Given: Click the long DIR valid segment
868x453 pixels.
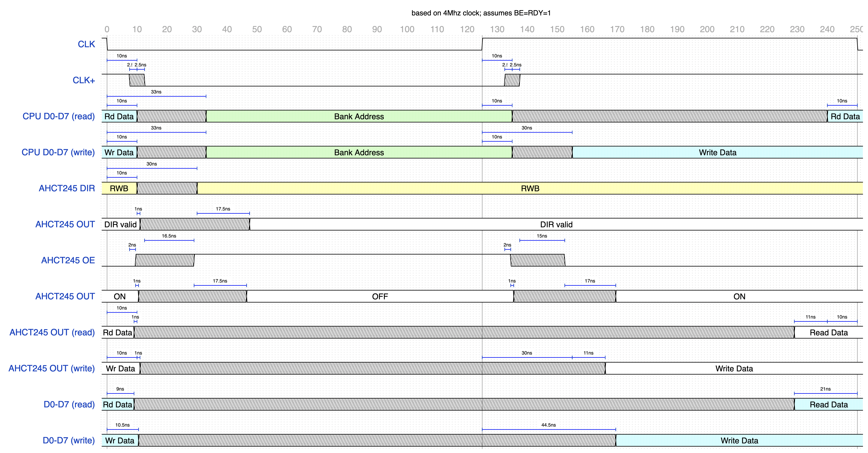Looking at the screenshot, I should pos(556,224).
